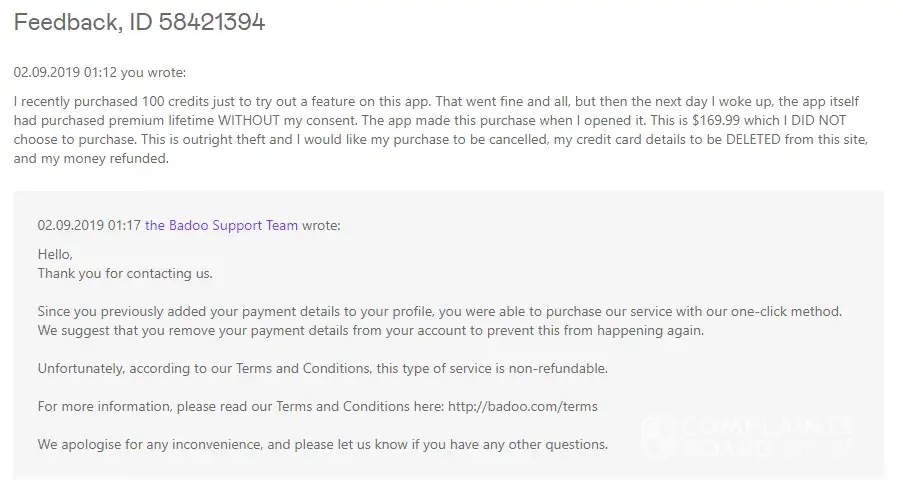Screen dimensions: 903x480
Task: Click the 'non-refundable' Terms sentence
Action: (322, 368)
